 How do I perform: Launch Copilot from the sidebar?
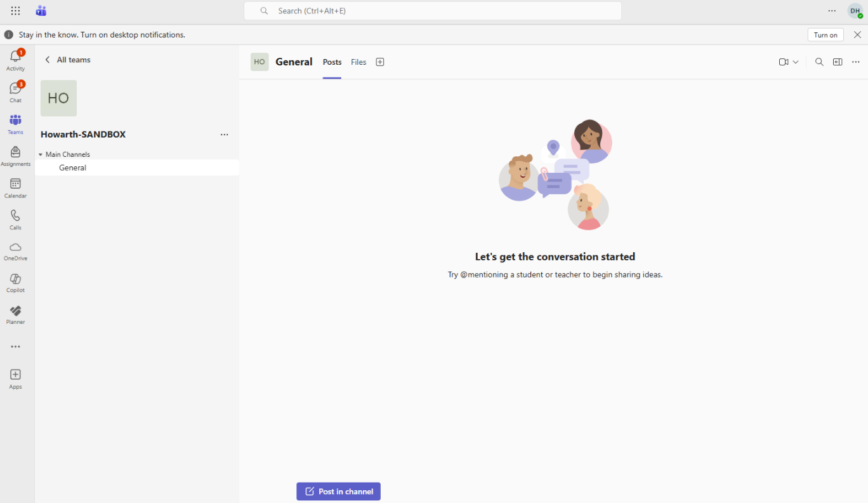tap(15, 283)
